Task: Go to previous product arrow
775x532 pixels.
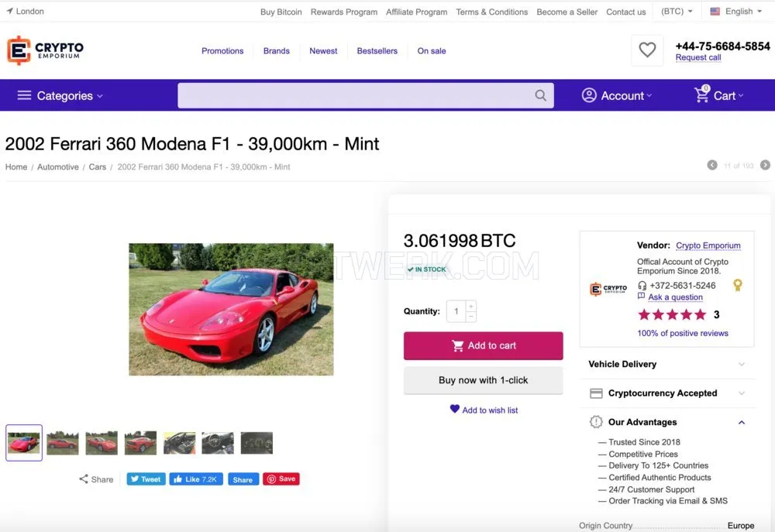Action: coord(711,165)
